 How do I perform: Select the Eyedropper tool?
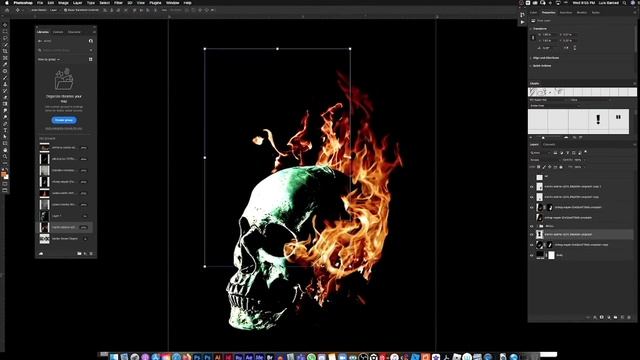(5, 64)
